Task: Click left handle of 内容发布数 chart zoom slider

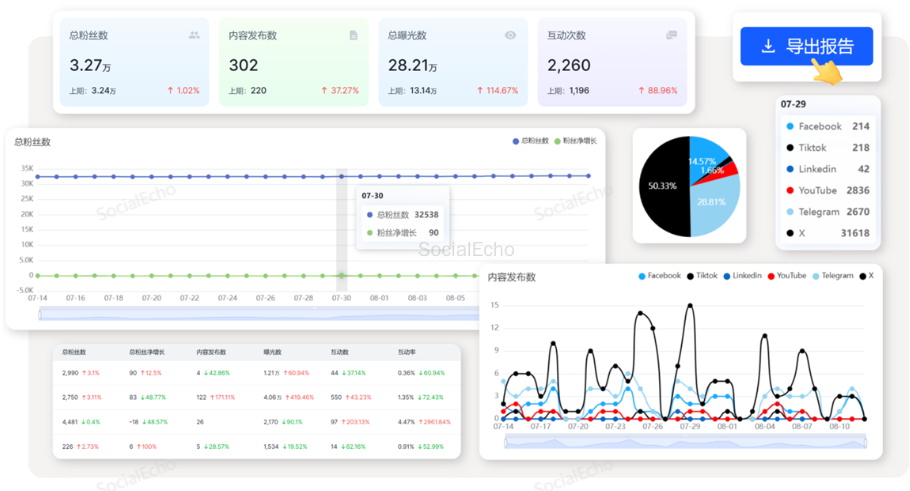Action: pos(506,443)
